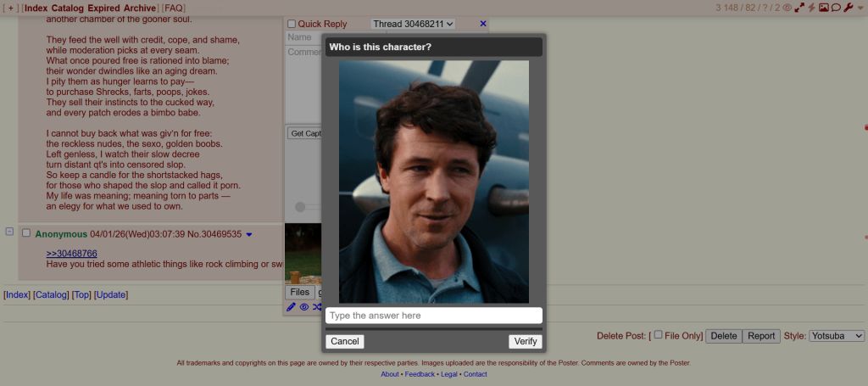Focus the 'Type the answer here' field

433,316
